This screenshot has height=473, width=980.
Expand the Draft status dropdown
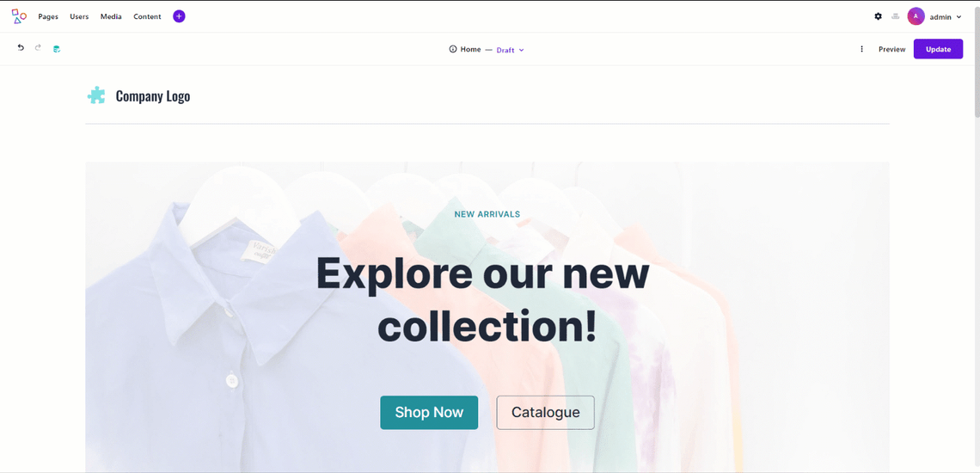click(x=510, y=50)
